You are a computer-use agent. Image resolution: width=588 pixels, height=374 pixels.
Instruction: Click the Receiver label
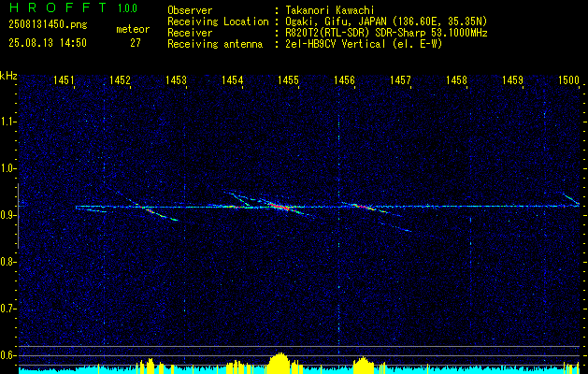click(x=190, y=33)
